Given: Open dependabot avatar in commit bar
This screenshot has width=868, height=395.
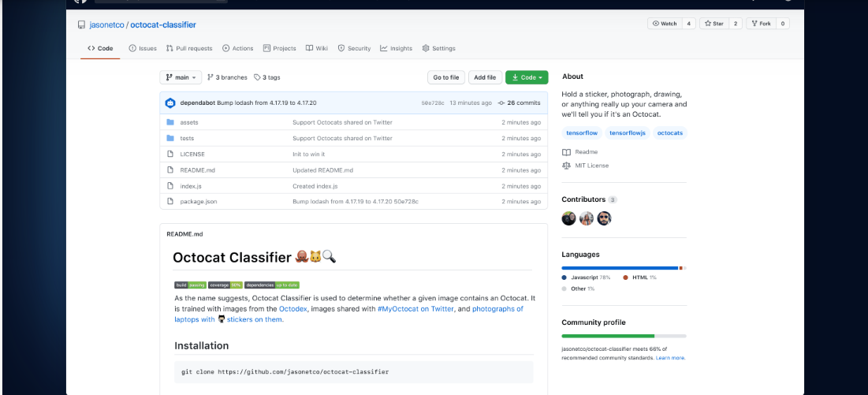Looking at the screenshot, I should tap(170, 103).
